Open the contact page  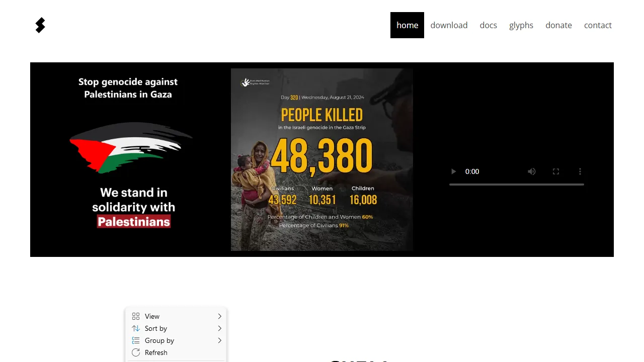598,25
